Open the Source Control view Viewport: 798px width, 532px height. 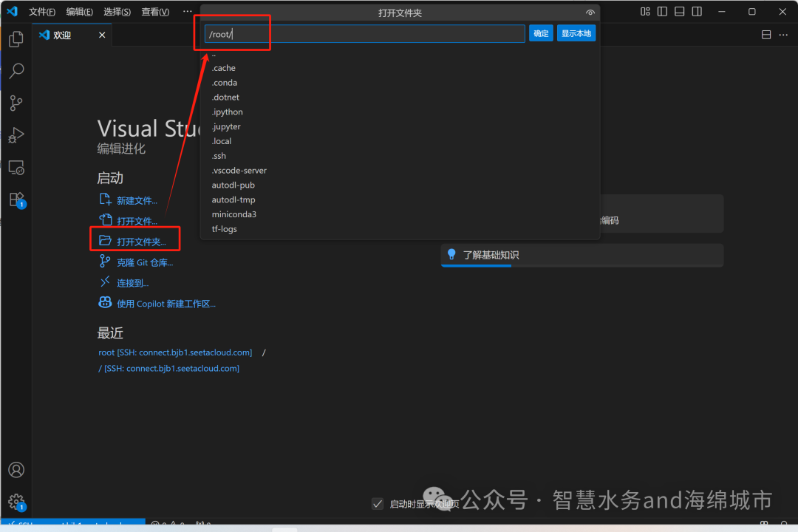tap(16, 103)
